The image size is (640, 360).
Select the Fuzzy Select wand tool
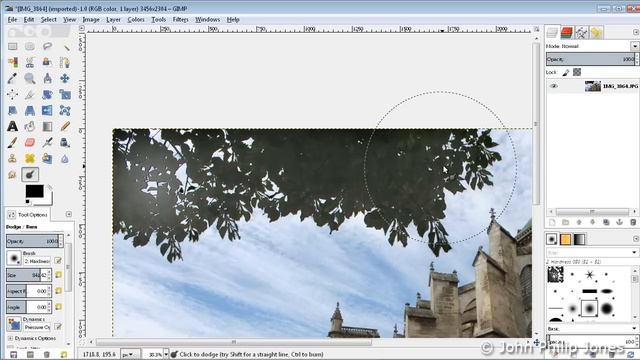pos(65,46)
